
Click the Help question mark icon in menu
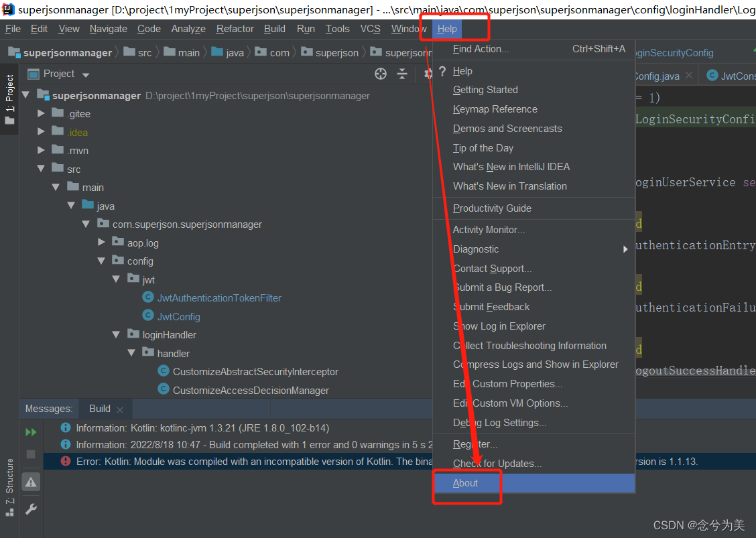pyautogui.click(x=442, y=71)
